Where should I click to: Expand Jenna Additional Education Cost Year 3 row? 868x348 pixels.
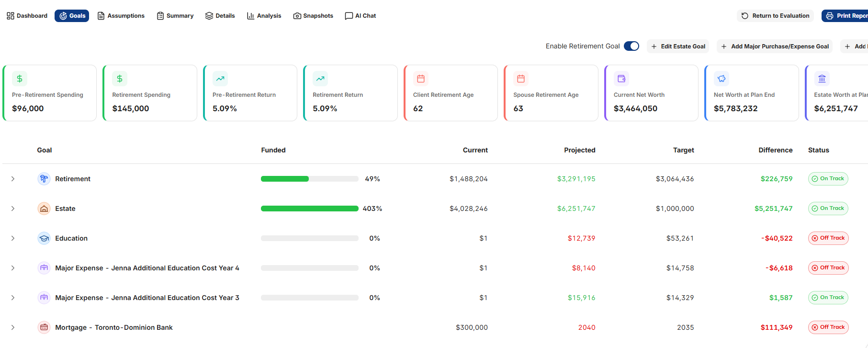13,298
